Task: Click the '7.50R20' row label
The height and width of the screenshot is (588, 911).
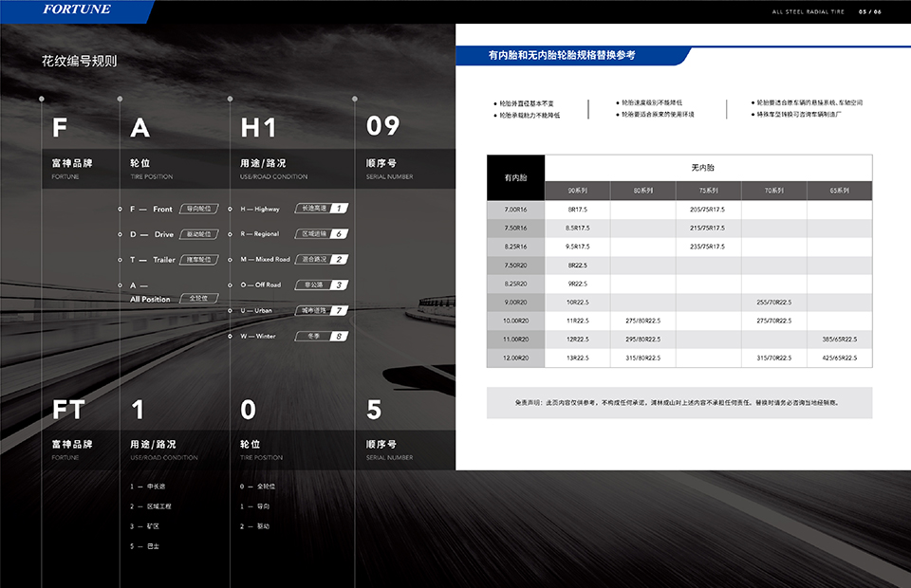Action: pos(516,266)
